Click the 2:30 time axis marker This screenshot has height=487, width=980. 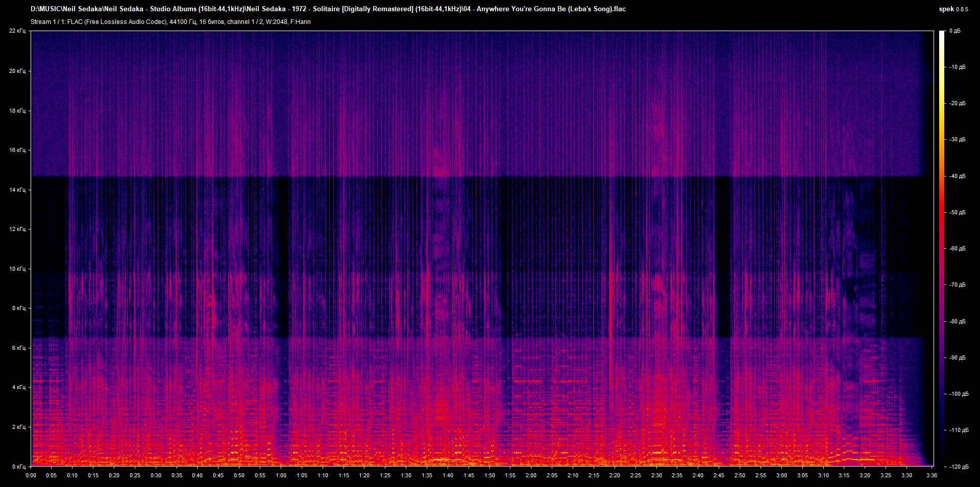coord(656,475)
